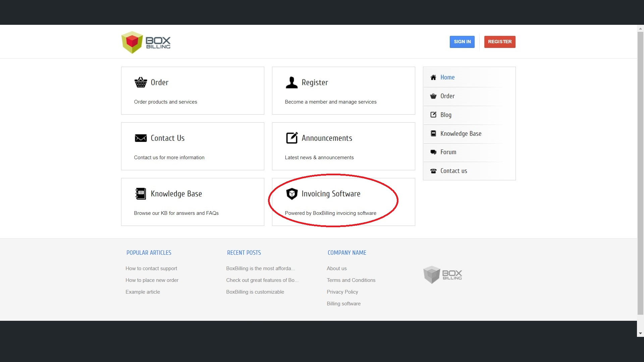Open the About us footer link
The image size is (644, 362).
tap(337, 268)
